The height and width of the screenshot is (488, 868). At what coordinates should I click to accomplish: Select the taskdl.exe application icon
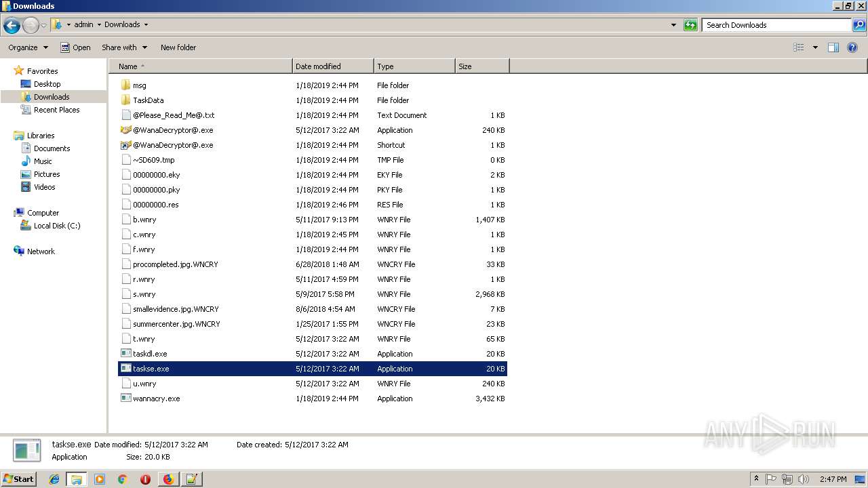tap(125, 354)
